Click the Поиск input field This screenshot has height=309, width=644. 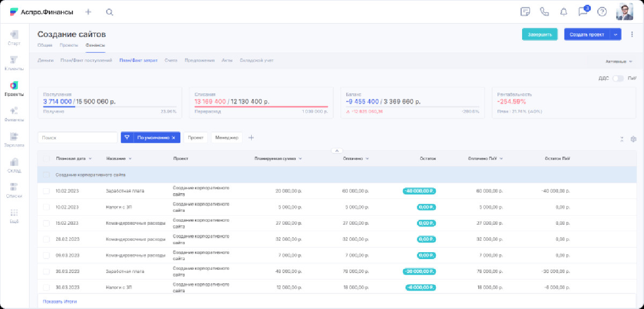point(77,138)
